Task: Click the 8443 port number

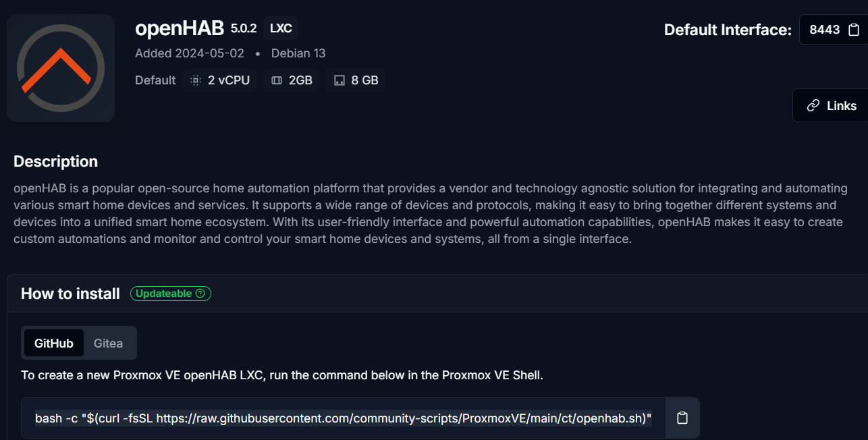Action: tap(824, 30)
